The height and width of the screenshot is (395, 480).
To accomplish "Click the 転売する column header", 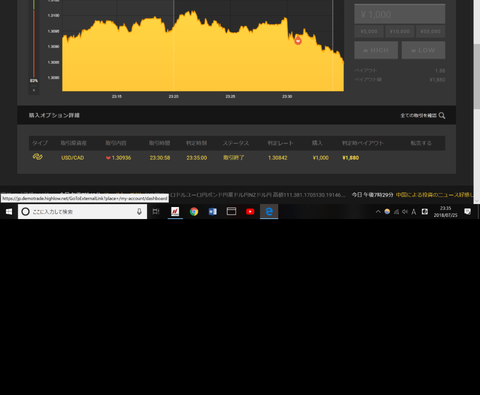I will (x=421, y=143).
